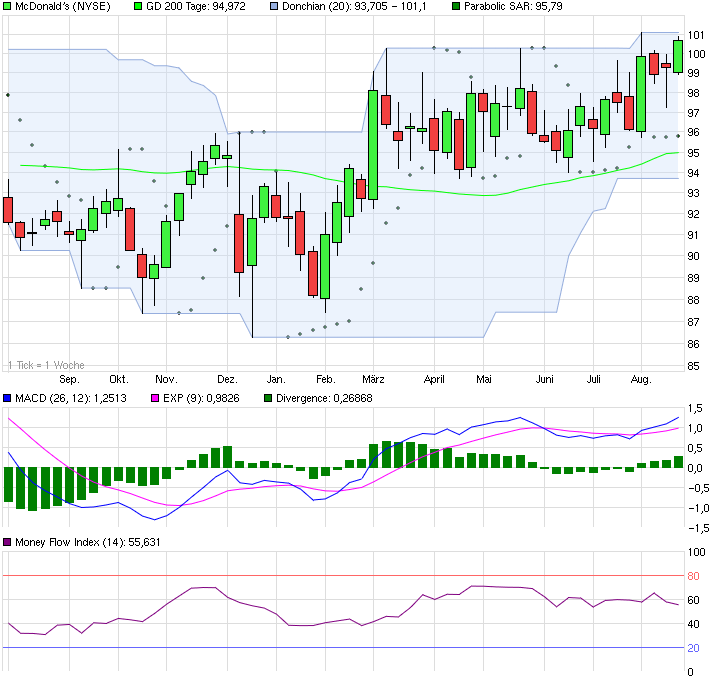Select the Sep. label on the time axis
The width and height of the screenshot is (726, 680).
(69, 380)
